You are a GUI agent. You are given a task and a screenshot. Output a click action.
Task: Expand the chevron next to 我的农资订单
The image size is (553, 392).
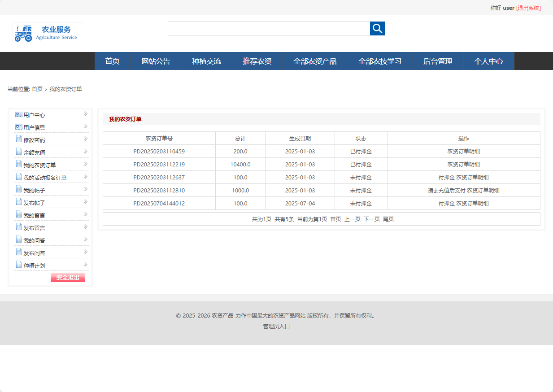pos(85,164)
